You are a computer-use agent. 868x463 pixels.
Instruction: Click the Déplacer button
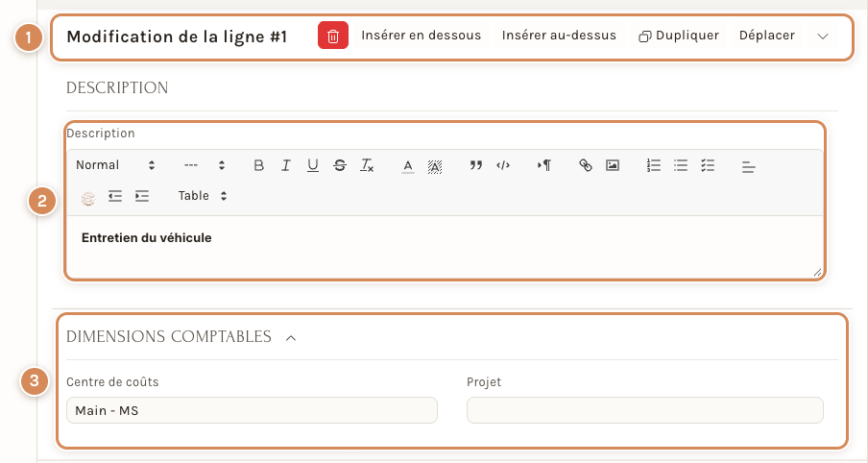tap(766, 36)
